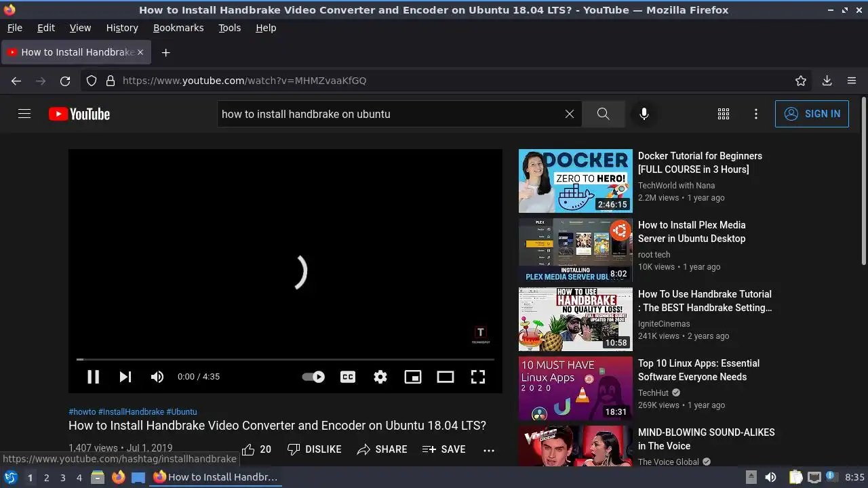Visit IgniteCinemas channel
868x488 pixels.
(x=664, y=323)
